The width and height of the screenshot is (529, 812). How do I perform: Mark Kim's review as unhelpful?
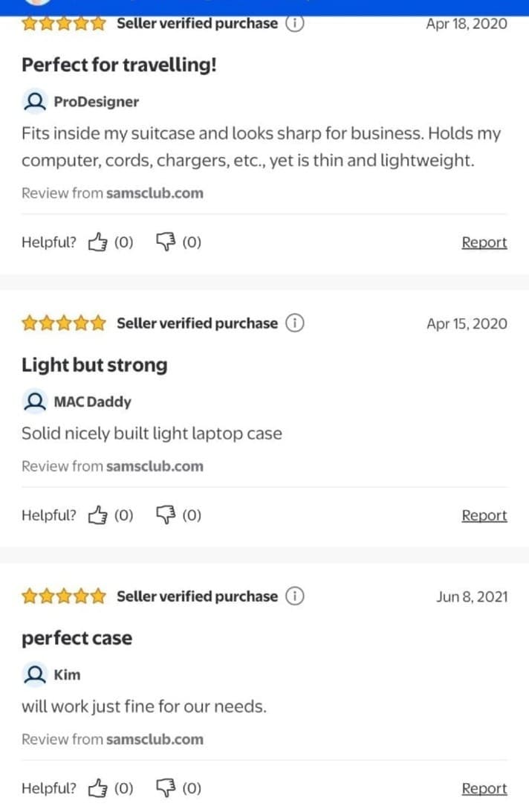(x=165, y=787)
